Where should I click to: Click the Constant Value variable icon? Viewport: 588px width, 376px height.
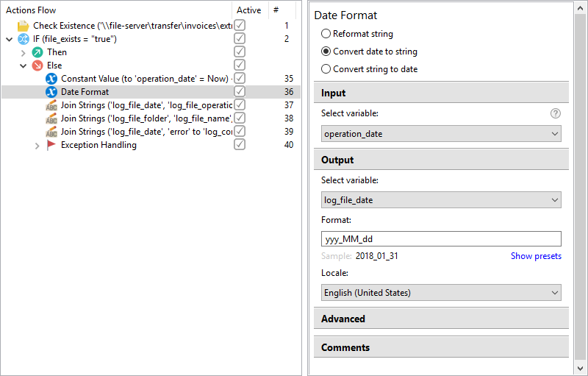pos(51,79)
